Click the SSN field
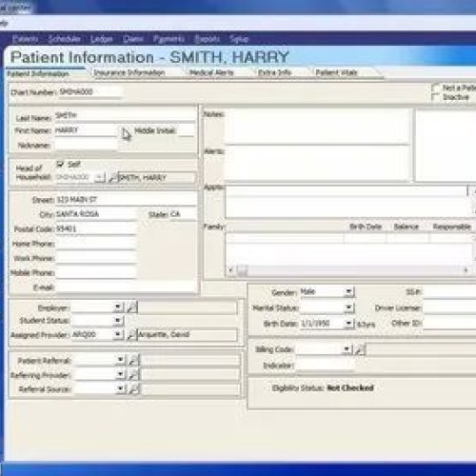The height and width of the screenshot is (476, 476). coord(449,292)
